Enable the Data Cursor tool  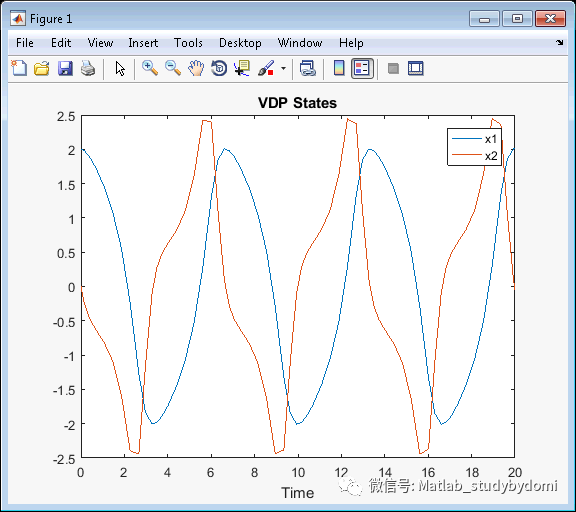pyautogui.click(x=242, y=68)
